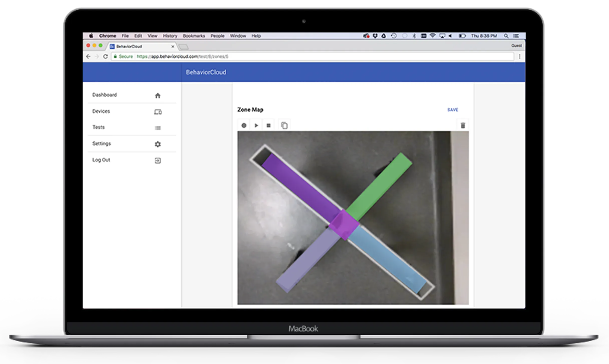Viewport: 609px width, 364px height.
Task: Click the stop button in Zone Map toolbar
Action: (268, 125)
